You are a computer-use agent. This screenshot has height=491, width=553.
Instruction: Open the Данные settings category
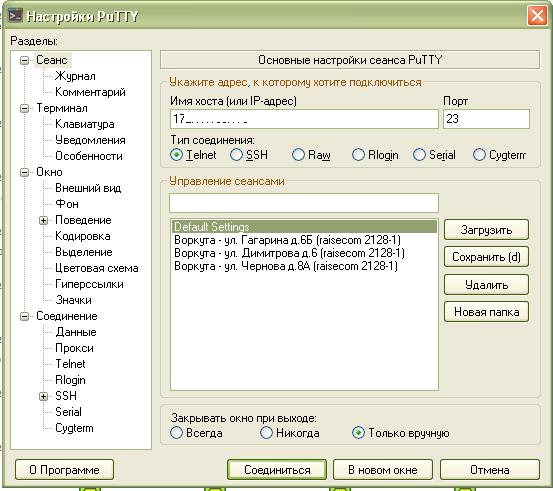pos(76,332)
